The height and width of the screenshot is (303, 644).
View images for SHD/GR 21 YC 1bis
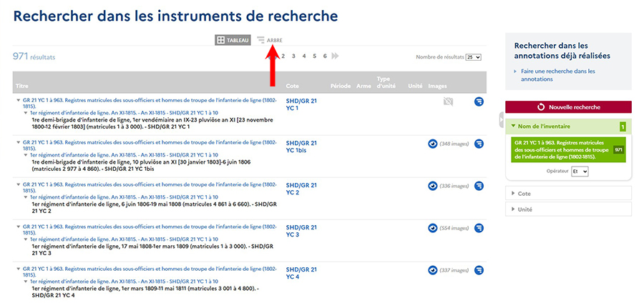pos(433,144)
